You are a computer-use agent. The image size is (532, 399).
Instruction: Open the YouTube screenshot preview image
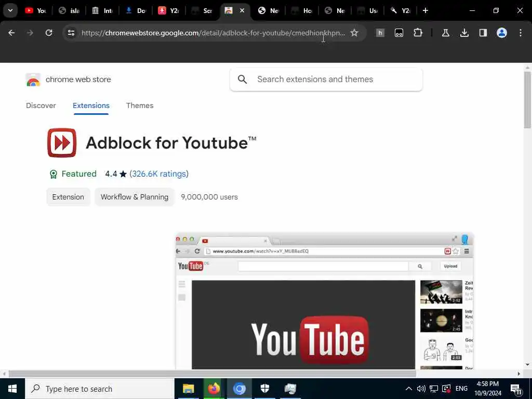point(324,301)
